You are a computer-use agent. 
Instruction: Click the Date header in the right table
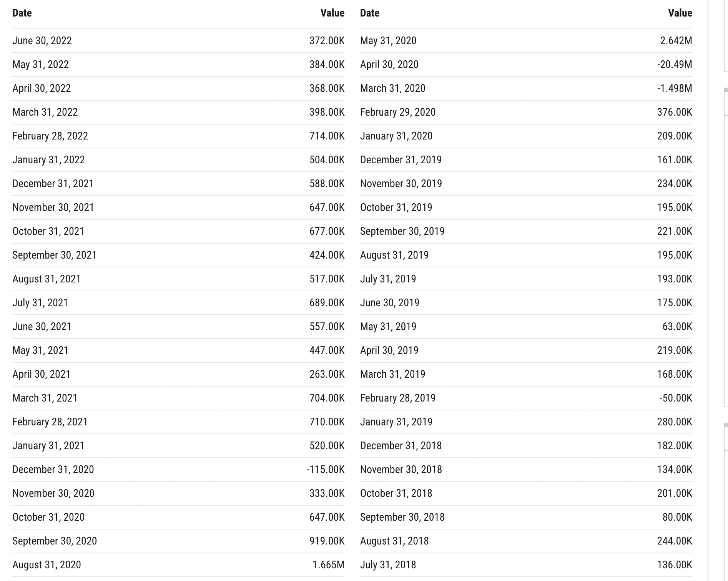tap(369, 13)
